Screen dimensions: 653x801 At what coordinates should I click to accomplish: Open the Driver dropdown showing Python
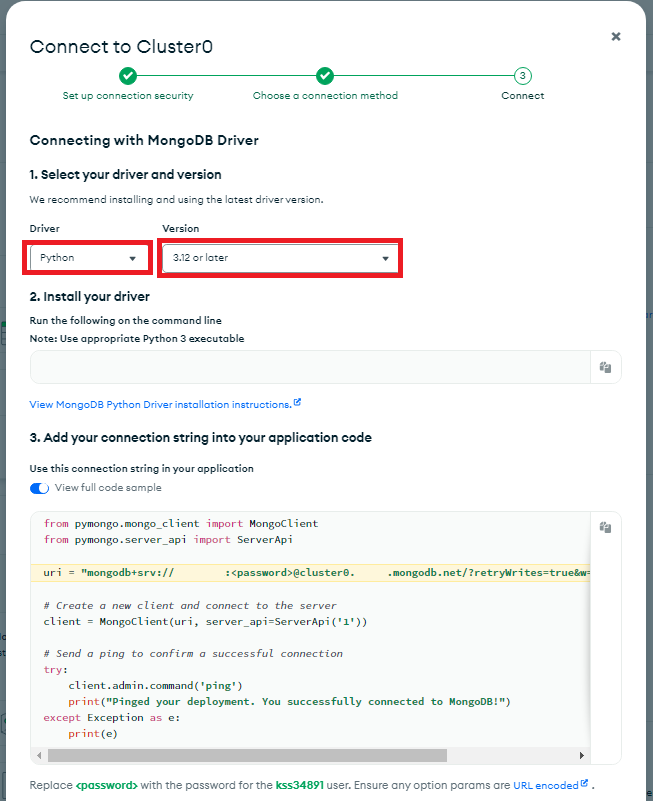(89, 257)
